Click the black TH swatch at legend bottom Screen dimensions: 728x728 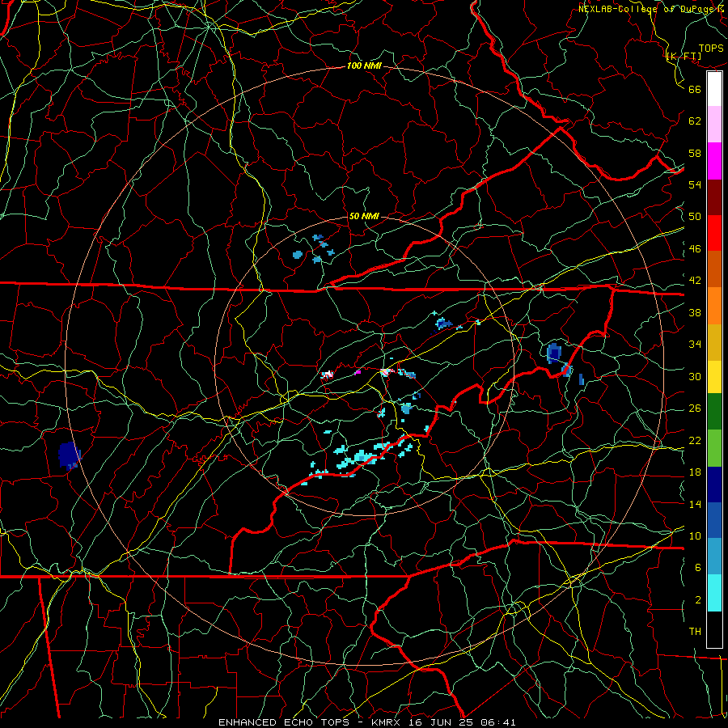[714, 629]
